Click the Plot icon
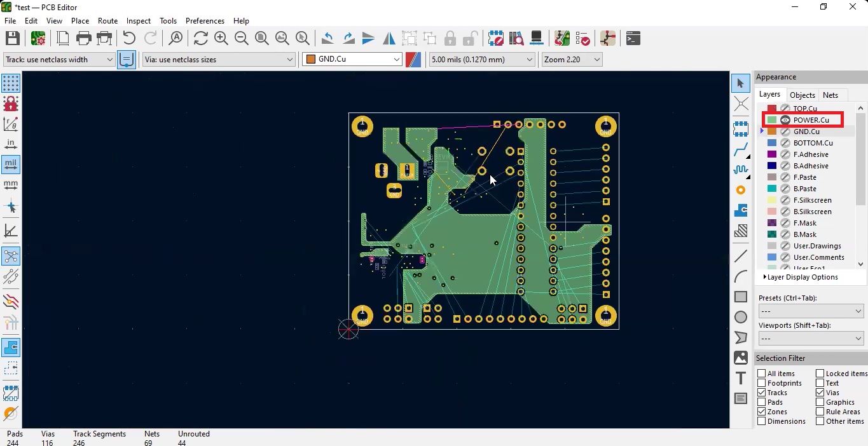Screen dimensions: 868x446 pos(104,38)
